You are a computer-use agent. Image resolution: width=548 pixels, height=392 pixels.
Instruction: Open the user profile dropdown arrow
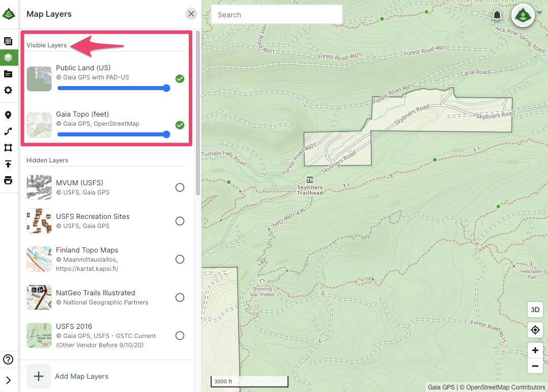pos(539,13)
